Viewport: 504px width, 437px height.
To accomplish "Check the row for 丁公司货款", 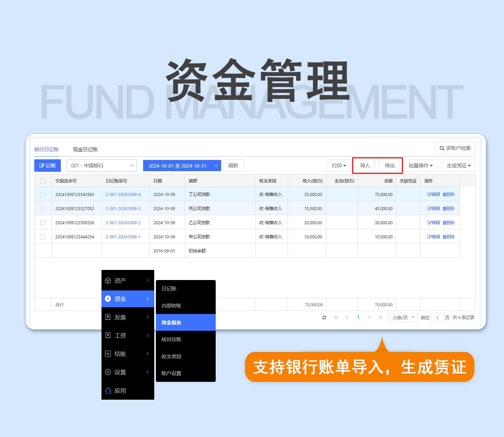I will (43, 194).
